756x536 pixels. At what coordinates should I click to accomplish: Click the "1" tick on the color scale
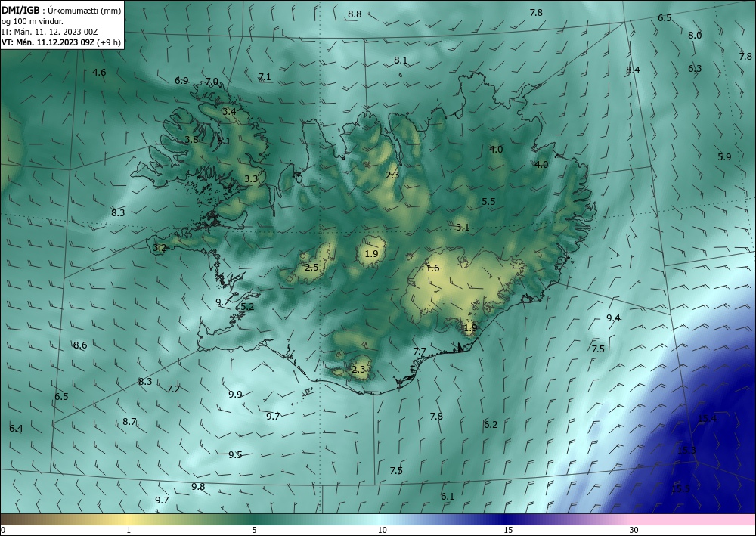(129, 530)
